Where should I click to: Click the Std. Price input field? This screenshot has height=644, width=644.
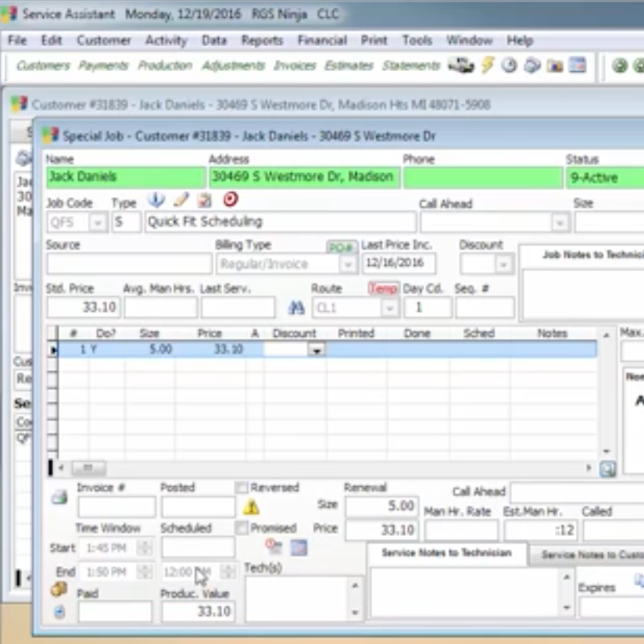83,308
